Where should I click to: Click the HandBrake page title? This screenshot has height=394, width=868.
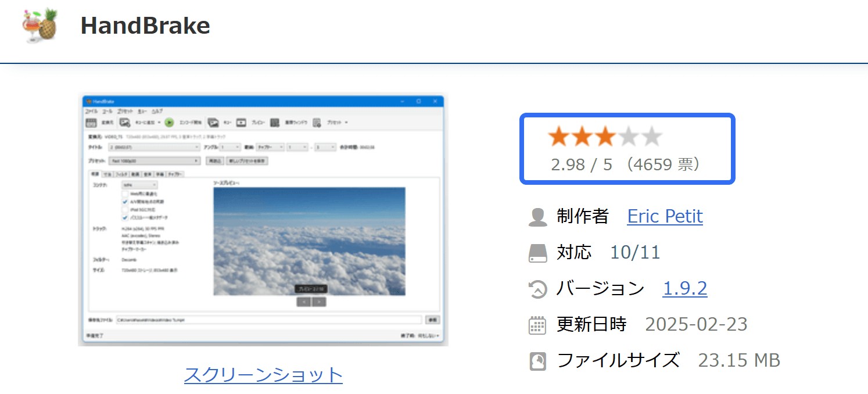pyautogui.click(x=145, y=26)
